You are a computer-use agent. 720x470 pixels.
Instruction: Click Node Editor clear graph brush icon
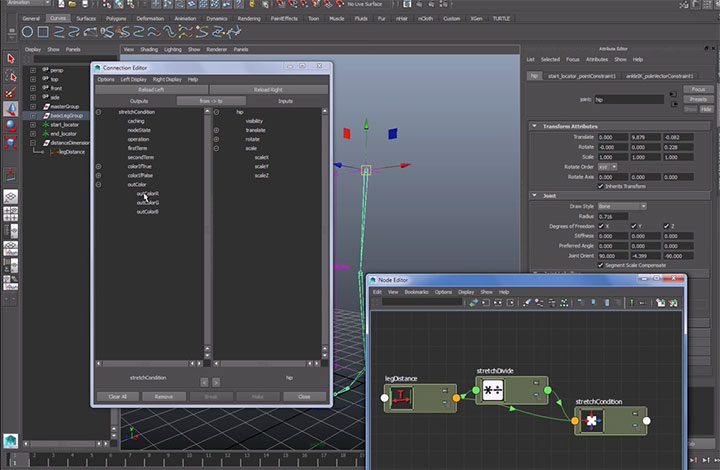[527, 302]
